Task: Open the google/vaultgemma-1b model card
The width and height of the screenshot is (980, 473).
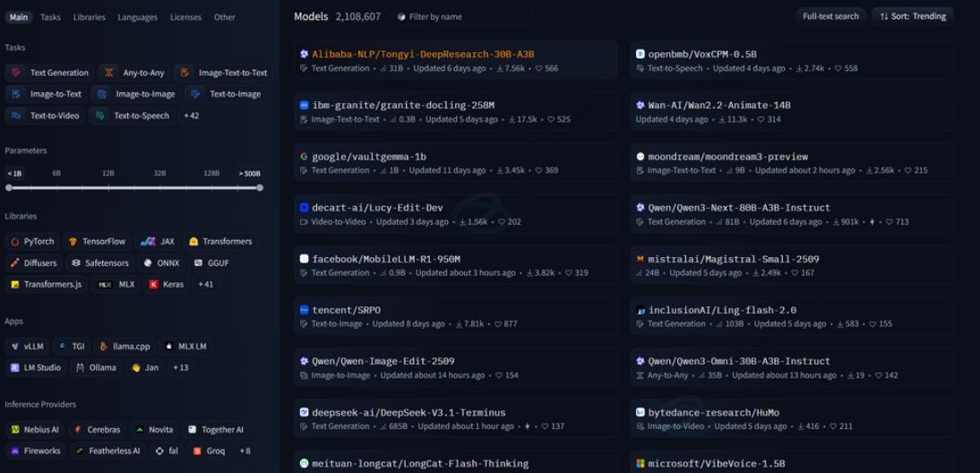Action: pyautogui.click(x=456, y=162)
